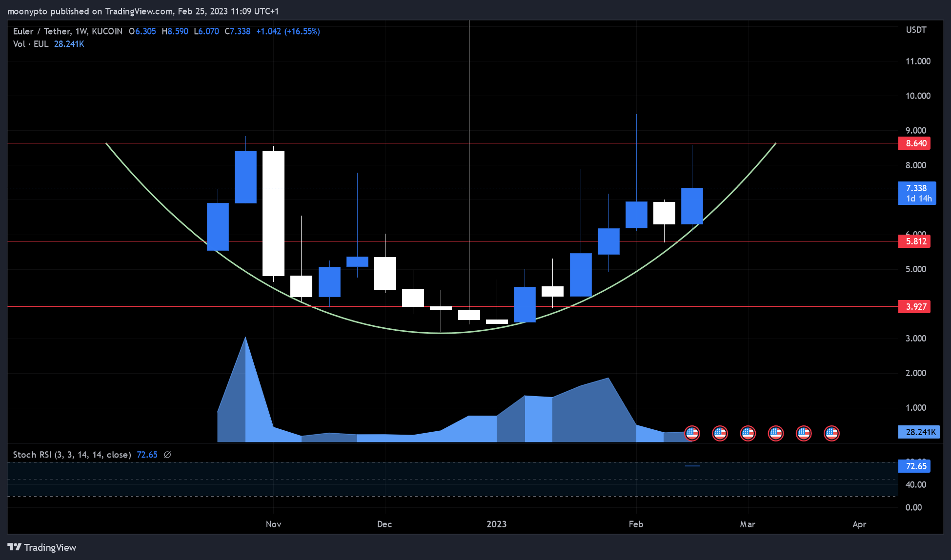Click the open value O6.305
Viewport: 951px width, 560px height.
pyautogui.click(x=142, y=31)
